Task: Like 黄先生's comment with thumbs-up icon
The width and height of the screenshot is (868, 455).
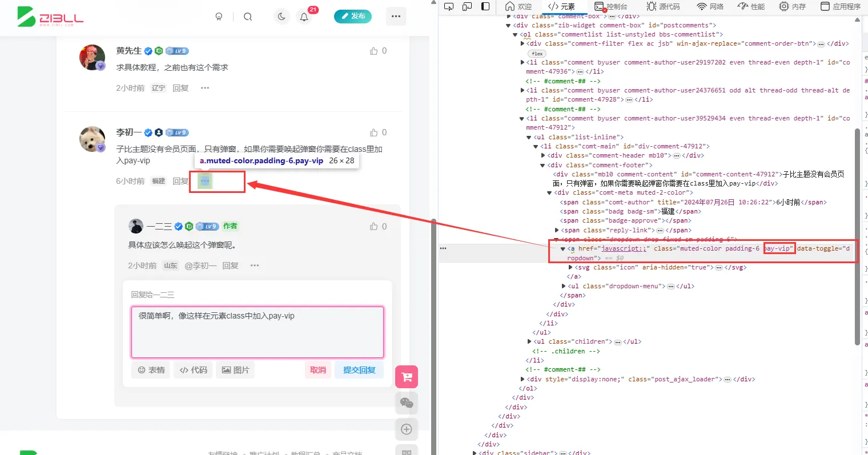Action: tap(374, 51)
